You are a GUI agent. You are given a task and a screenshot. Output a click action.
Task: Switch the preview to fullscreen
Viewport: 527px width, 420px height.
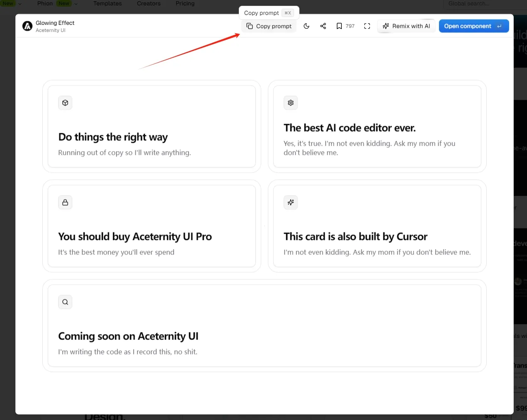tap(367, 26)
